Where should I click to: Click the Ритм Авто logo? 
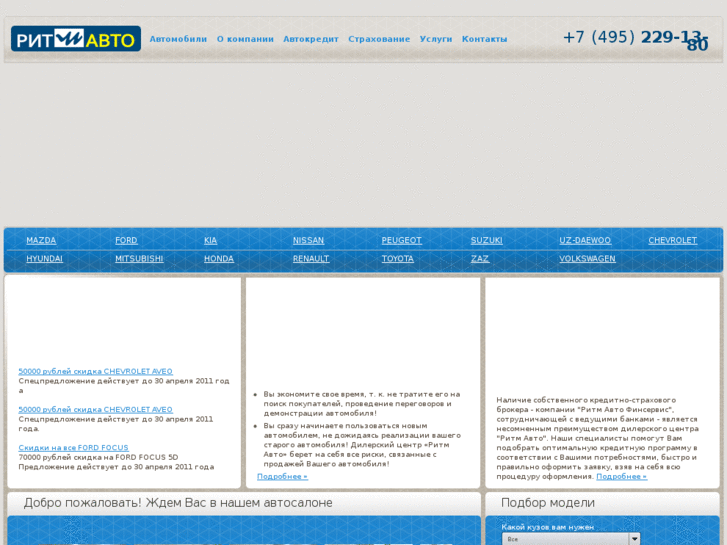[76, 38]
